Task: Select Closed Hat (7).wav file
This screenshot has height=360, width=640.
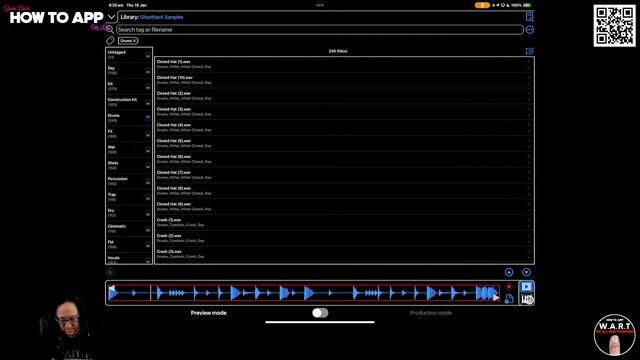Action: 344,175
